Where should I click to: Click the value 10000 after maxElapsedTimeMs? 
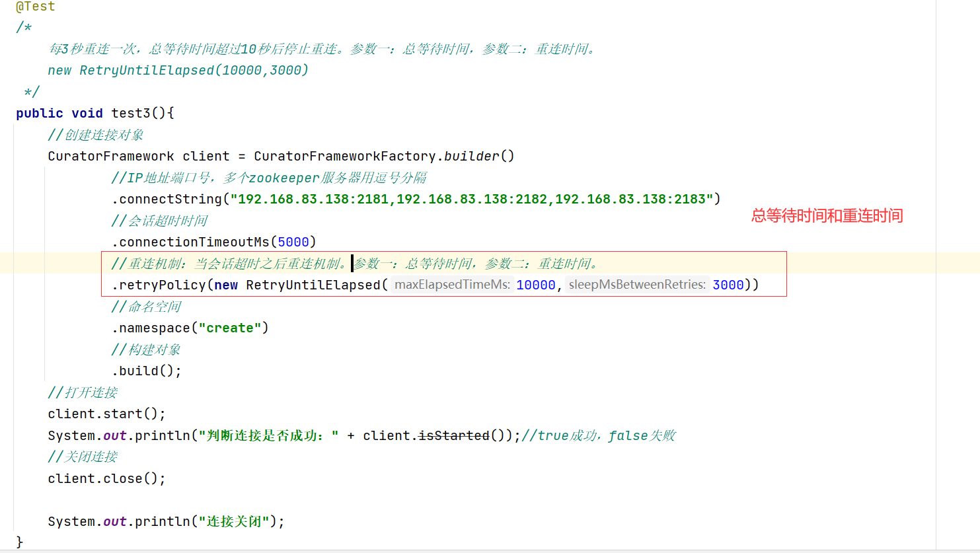(x=536, y=285)
